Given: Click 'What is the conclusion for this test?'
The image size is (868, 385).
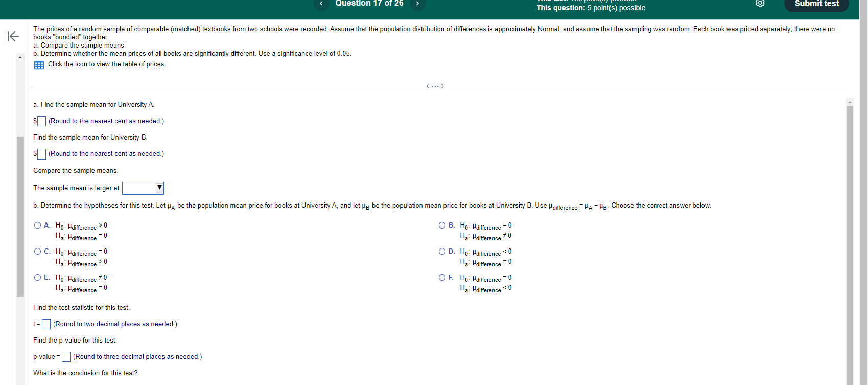Looking at the screenshot, I should pos(85,373).
